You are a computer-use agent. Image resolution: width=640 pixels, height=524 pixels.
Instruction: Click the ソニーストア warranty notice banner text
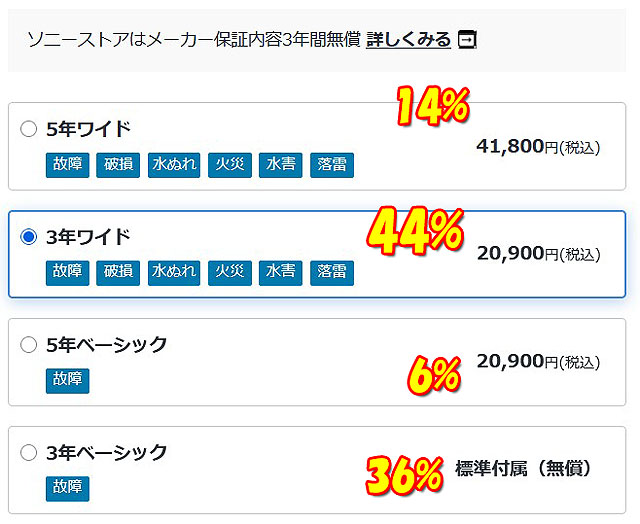tap(190, 39)
